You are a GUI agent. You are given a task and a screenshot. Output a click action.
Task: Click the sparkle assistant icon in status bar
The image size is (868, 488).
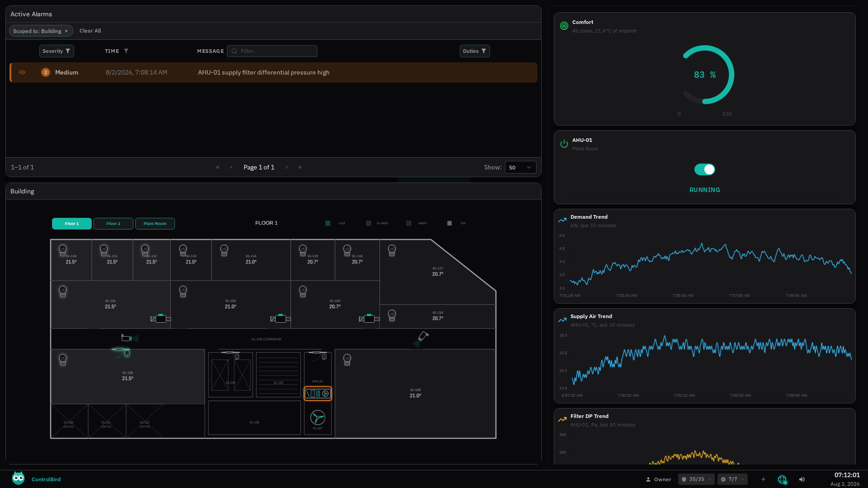click(x=763, y=479)
